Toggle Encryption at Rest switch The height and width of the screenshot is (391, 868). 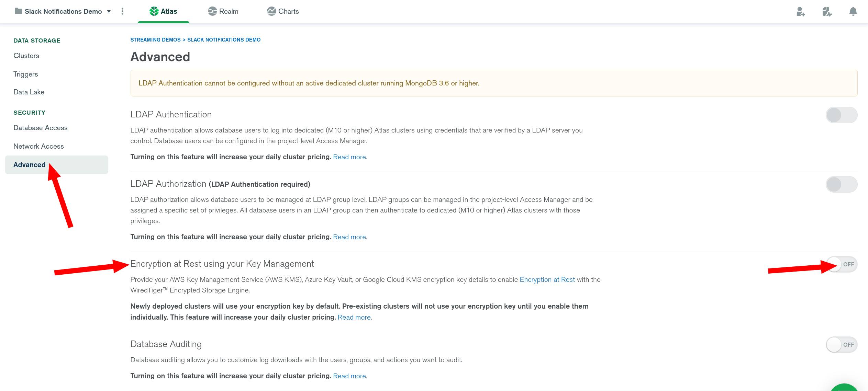pos(841,264)
